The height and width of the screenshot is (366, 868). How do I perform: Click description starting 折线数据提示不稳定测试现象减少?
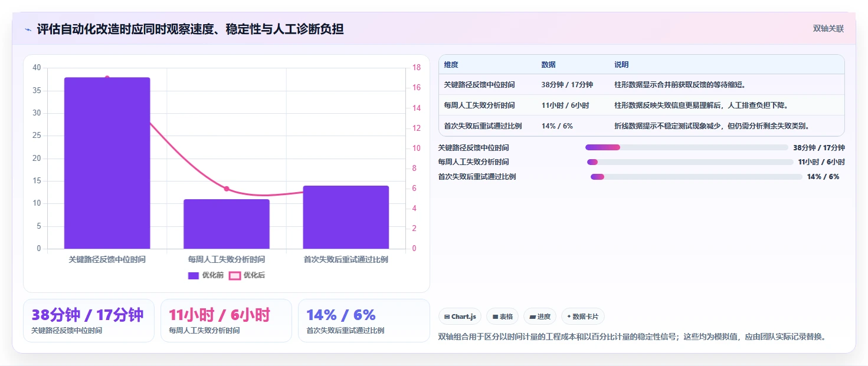[x=711, y=126]
